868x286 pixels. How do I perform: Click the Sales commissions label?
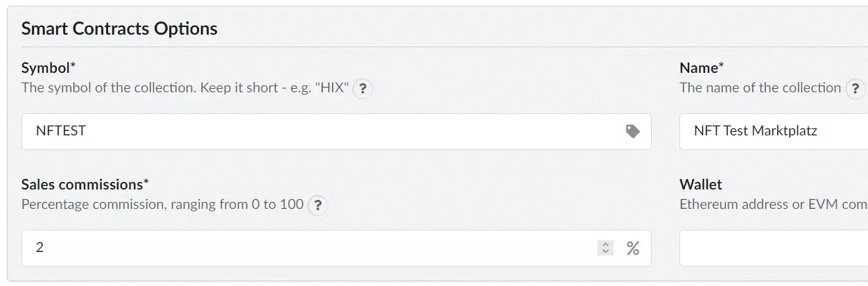click(x=85, y=185)
